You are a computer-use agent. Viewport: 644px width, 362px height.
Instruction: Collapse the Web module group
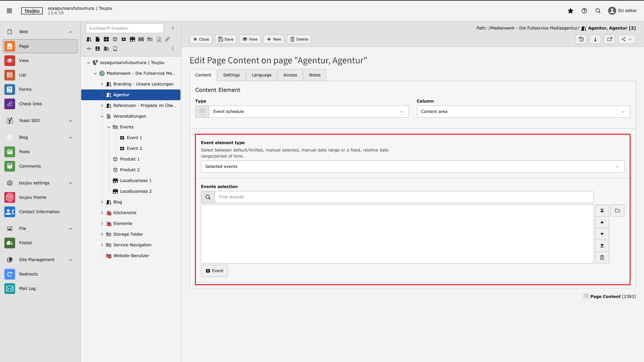coord(70,32)
